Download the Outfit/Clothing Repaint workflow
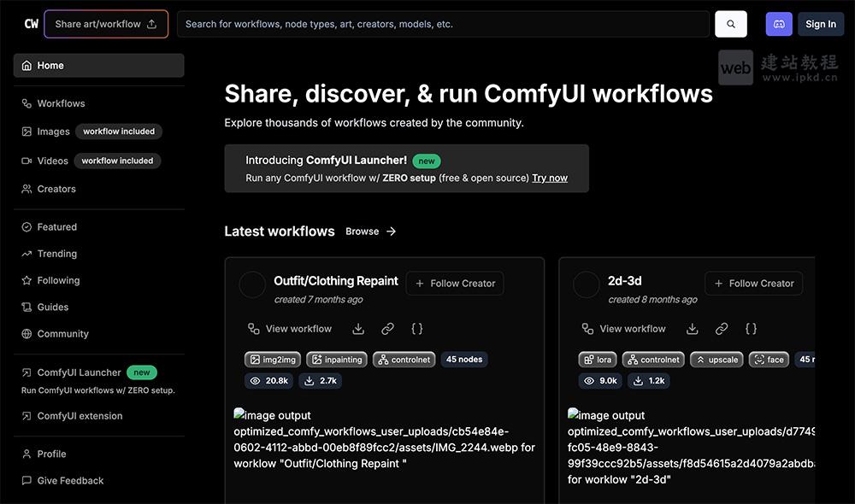Screen dimensions: 855x504 (357, 328)
